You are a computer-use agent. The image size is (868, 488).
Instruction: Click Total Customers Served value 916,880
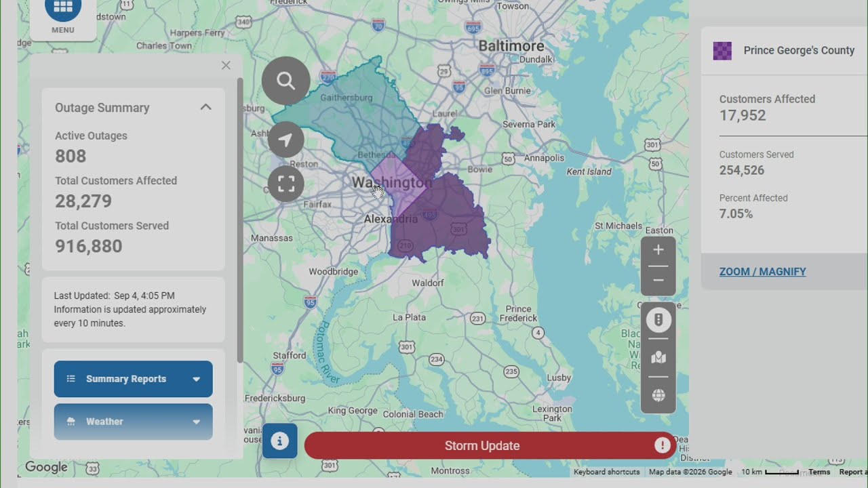89,246
